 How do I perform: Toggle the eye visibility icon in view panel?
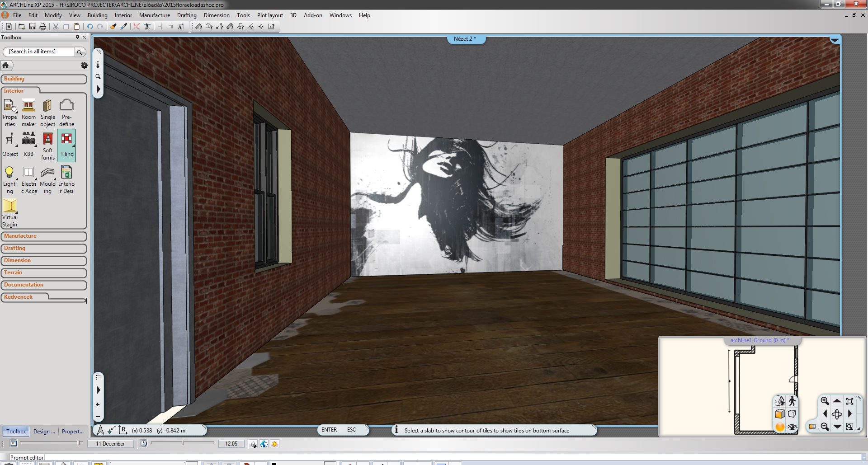click(792, 427)
